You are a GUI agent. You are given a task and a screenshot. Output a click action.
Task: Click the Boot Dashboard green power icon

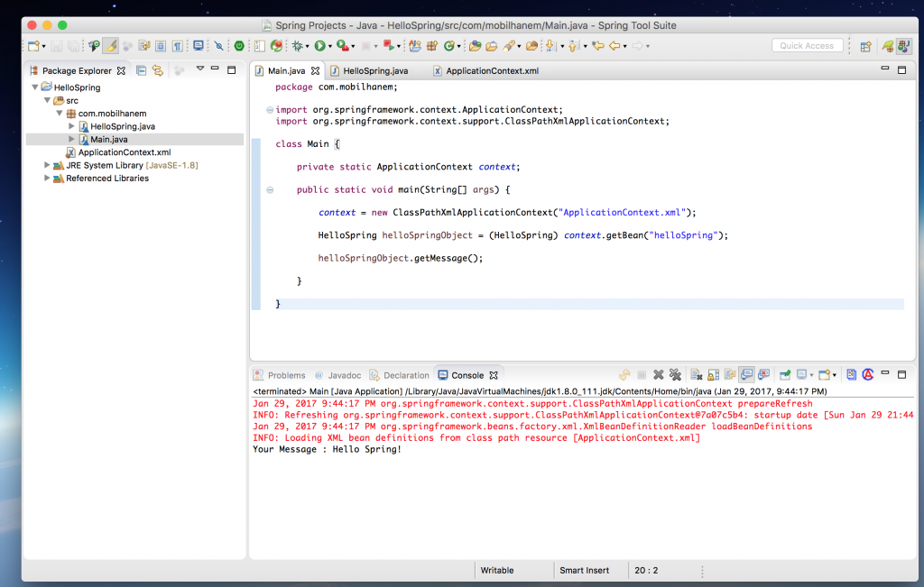tap(239, 46)
